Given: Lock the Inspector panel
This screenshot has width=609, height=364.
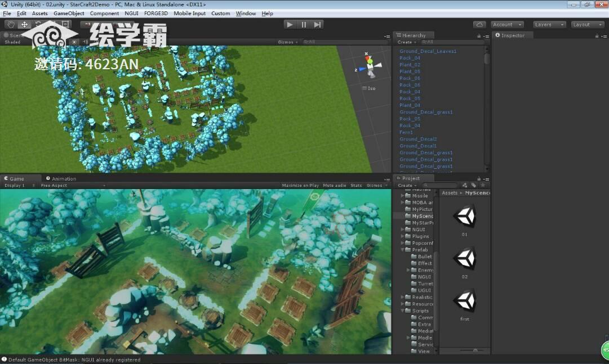Looking at the screenshot, I should coord(597,35).
